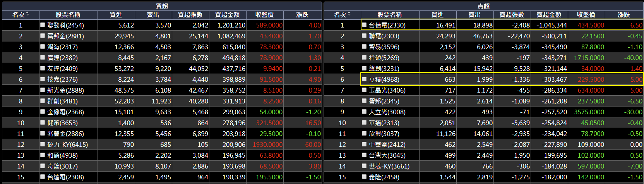Click 買超金額 column header
This screenshot has width=644, height=184.
[227, 15]
